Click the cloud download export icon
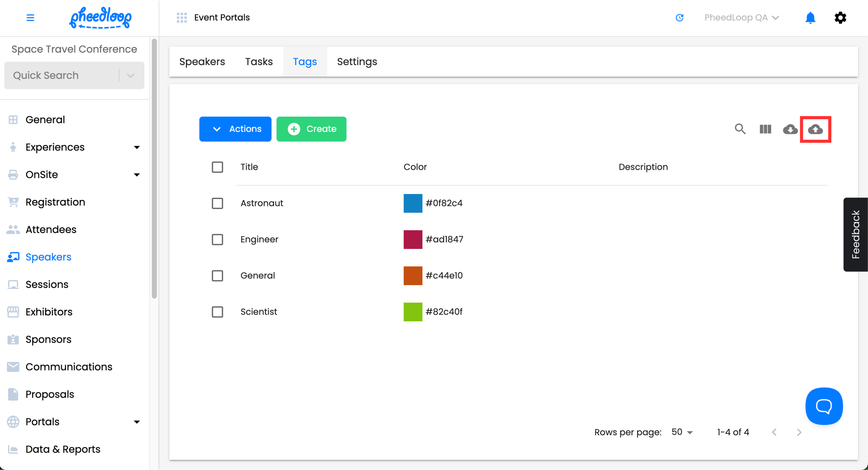The width and height of the screenshot is (868, 470). [790, 129]
